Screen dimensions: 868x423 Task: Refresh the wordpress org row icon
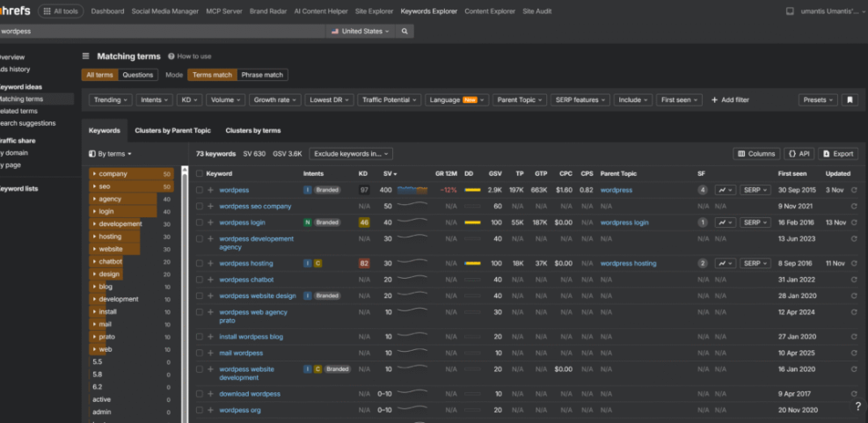pos(854,411)
